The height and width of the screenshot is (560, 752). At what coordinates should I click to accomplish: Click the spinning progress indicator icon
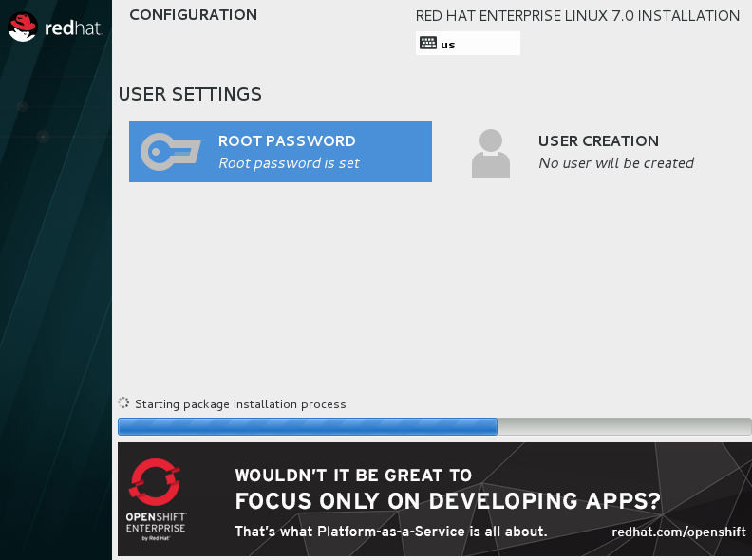(x=123, y=402)
